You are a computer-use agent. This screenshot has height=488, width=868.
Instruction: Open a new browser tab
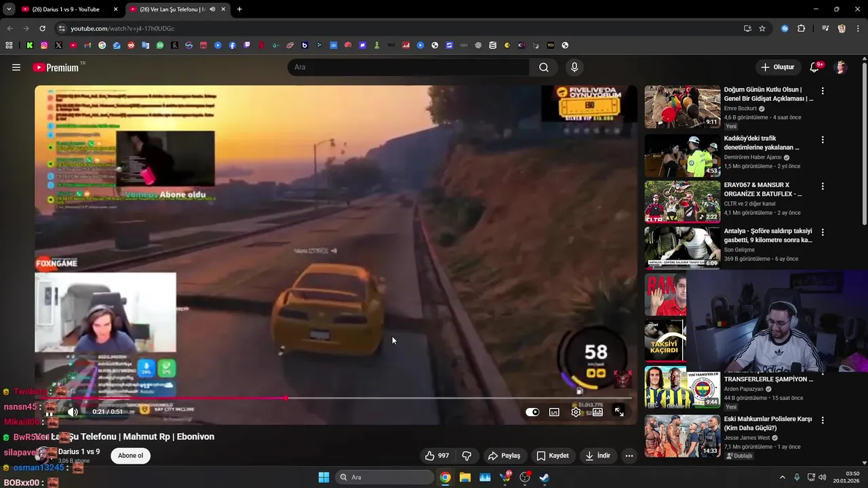[x=239, y=9]
